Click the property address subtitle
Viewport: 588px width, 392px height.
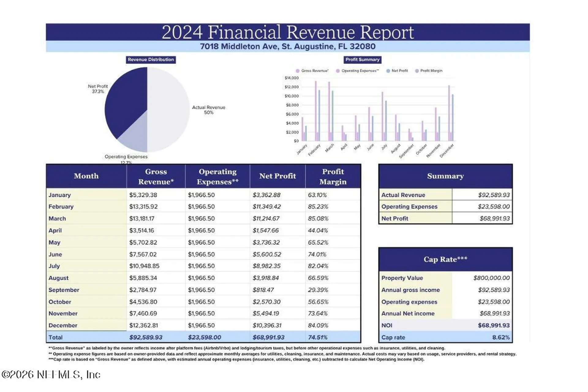(x=288, y=47)
